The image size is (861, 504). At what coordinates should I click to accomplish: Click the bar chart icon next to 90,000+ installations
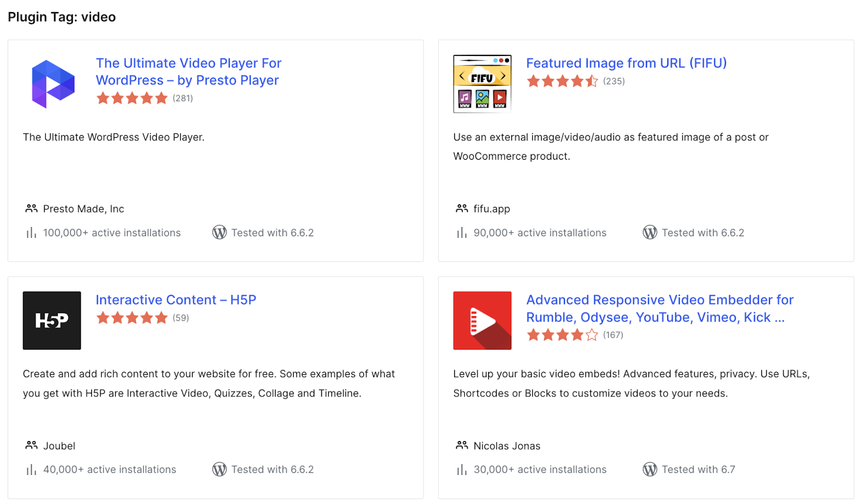coord(462,233)
